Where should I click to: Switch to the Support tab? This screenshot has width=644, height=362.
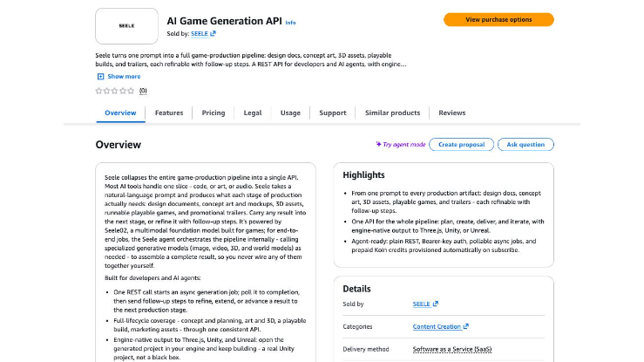click(x=333, y=113)
